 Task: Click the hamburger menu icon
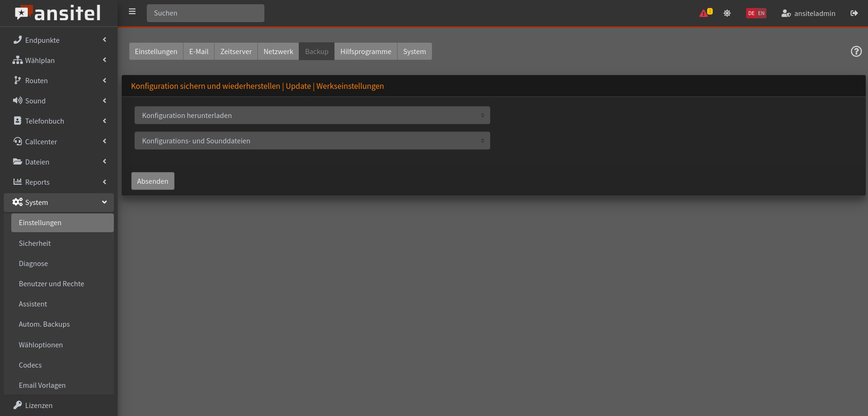pyautogui.click(x=132, y=12)
